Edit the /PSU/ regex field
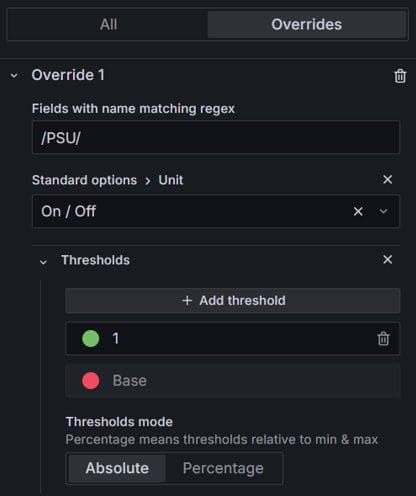The height and width of the screenshot is (496, 416). pyautogui.click(x=216, y=137)
